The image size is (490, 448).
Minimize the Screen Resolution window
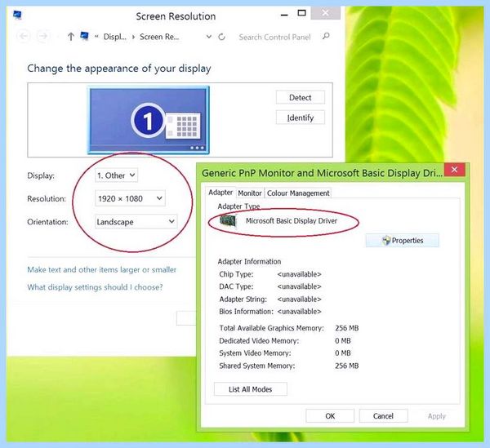(284, 14)
